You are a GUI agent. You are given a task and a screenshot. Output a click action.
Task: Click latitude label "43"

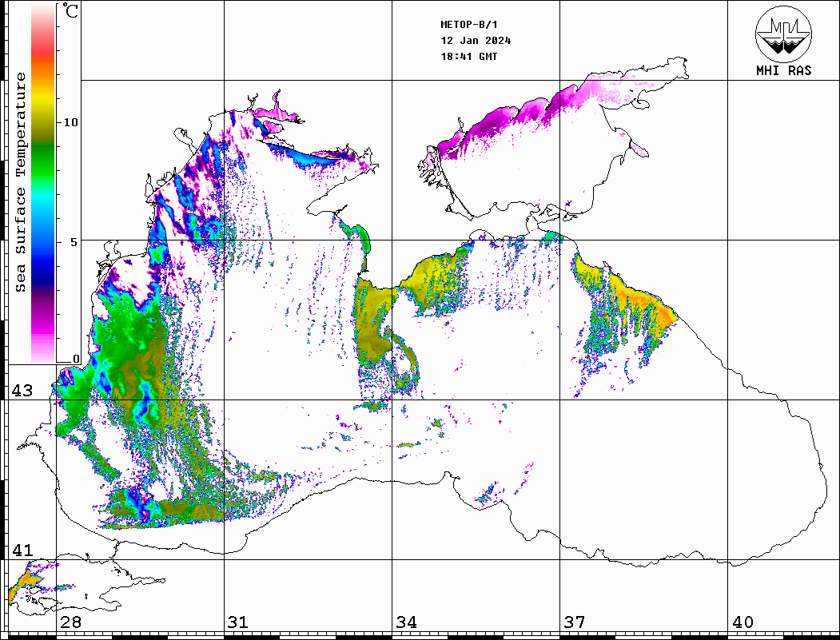22,391
